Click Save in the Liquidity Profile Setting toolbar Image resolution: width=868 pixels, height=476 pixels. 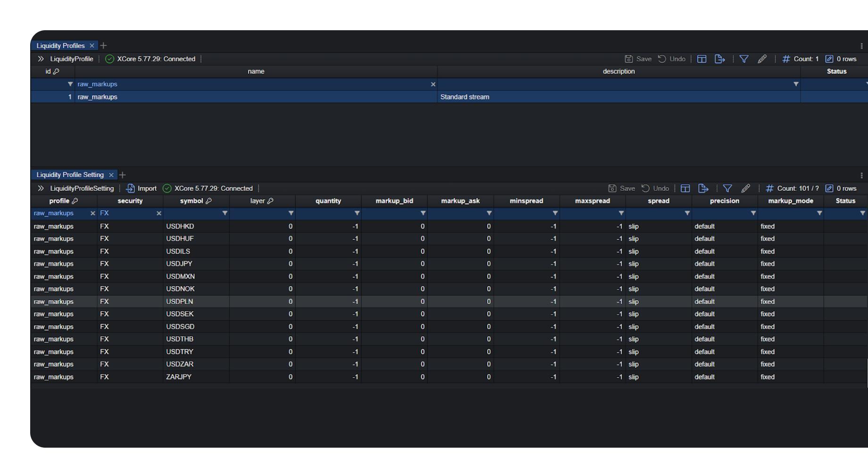[621, 188]
